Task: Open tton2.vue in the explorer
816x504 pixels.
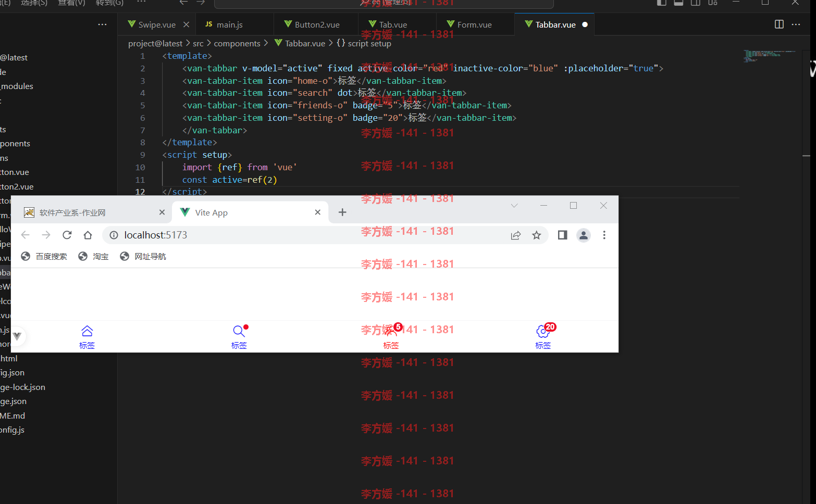Action: click(x=17, y=186)
